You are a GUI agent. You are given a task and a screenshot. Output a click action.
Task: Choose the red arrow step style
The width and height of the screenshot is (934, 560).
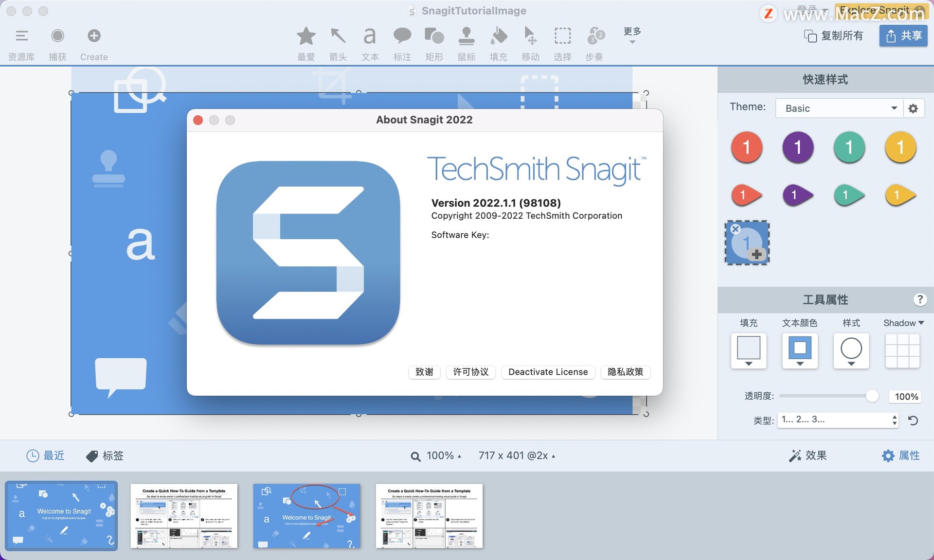[x=747, y=195]
